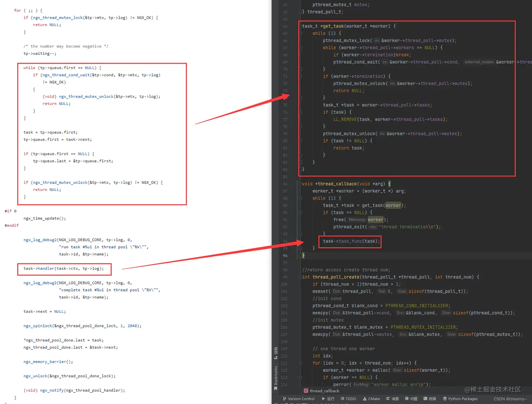Click the fold end marker at line 62

click(300, 12)
